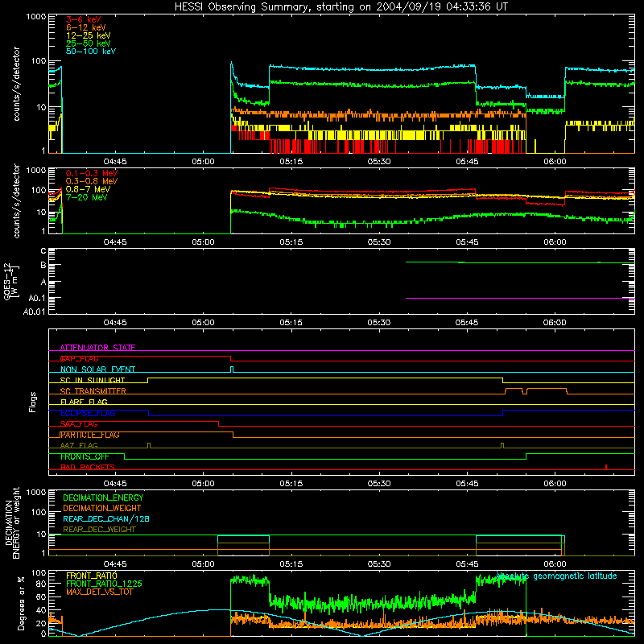Click the GOES class B axis label

[x=43, y=265]
